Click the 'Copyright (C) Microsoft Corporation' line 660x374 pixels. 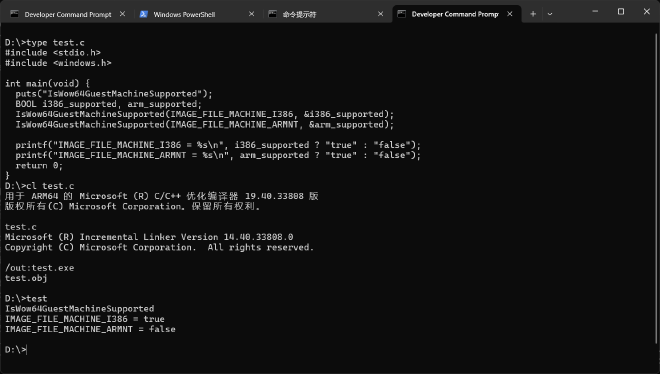coord(160,247)
